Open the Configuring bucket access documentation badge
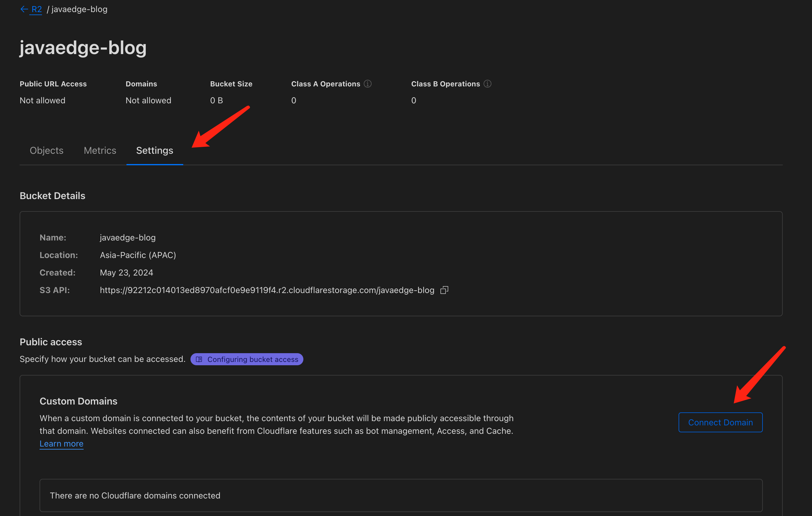This screenshot has width=812, height=516. 247,359
